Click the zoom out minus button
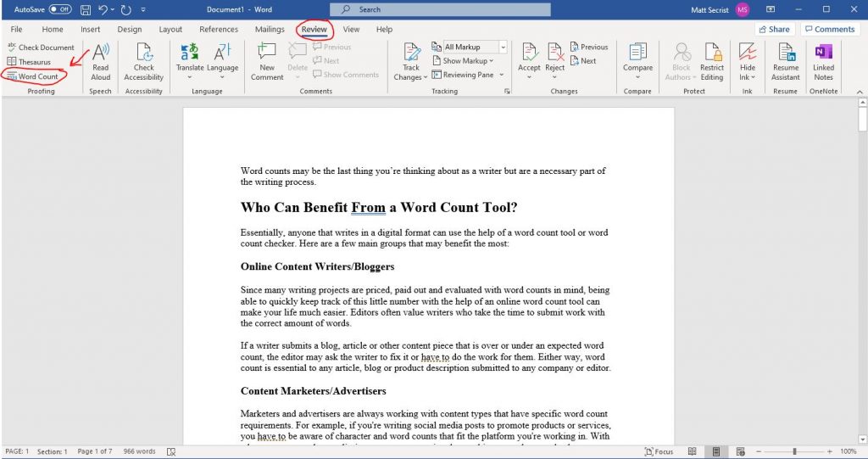The width and height of the screenshot is (868, 459). point(759,451)
